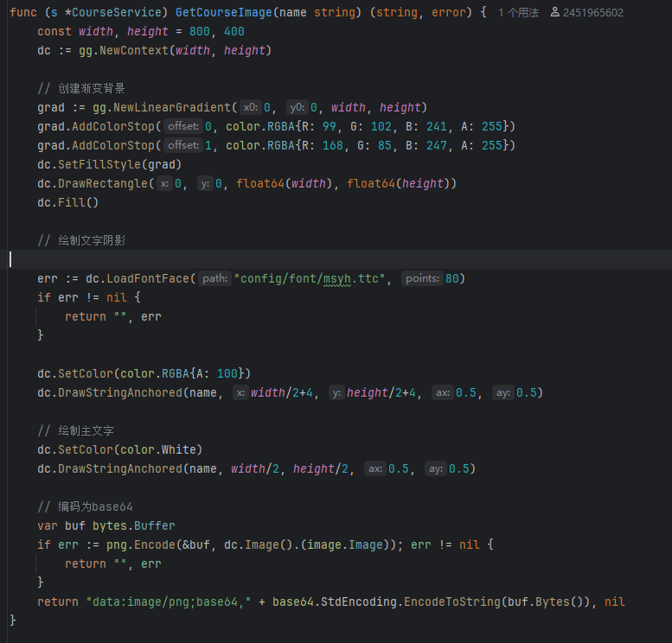Click the 'x0:' parameter inlay hint
This screenshot has height=643, width=672.
click(250, 107)
